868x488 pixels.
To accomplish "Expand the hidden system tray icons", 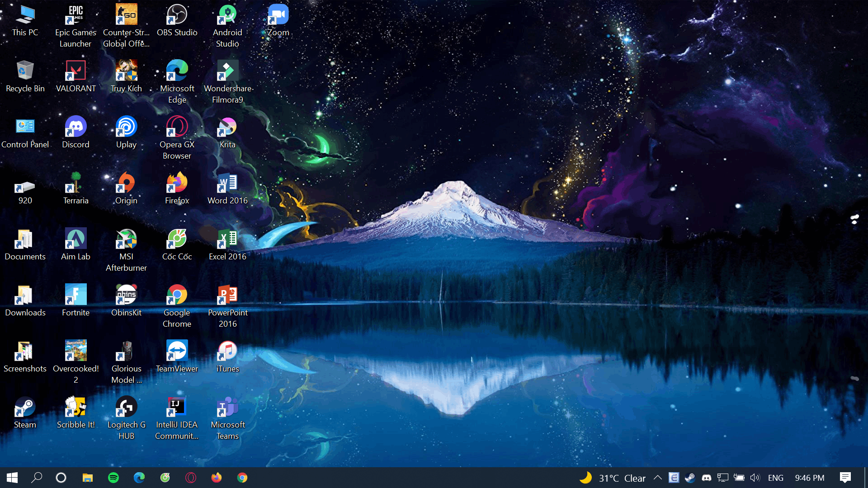I will (658, 478).
